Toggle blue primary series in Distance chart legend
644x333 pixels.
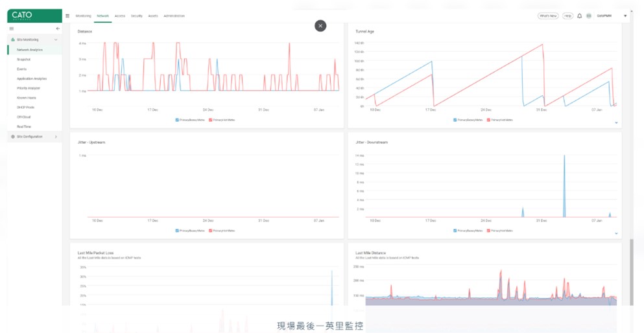[176, 120]
